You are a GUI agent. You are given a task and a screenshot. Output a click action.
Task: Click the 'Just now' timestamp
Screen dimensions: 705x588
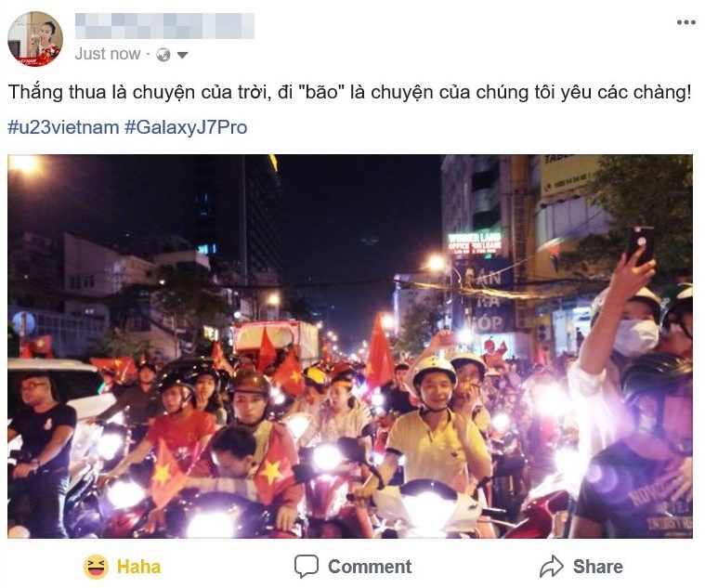108,54
